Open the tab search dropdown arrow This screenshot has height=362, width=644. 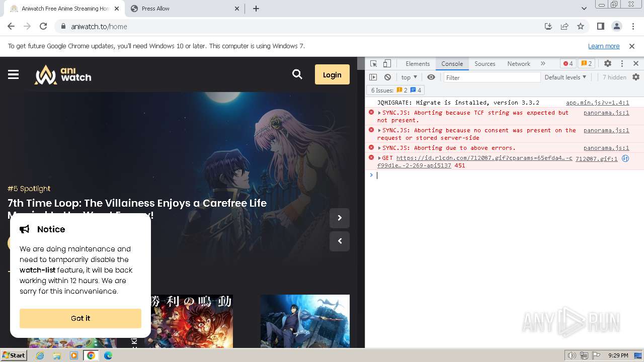584,9
